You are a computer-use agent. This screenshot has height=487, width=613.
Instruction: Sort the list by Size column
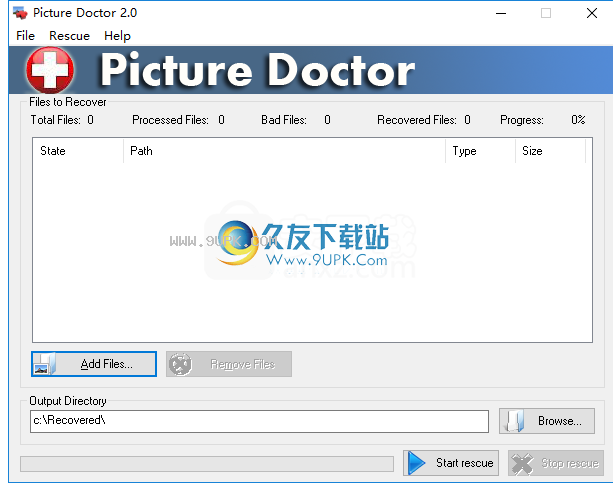[x=550, y=151]
